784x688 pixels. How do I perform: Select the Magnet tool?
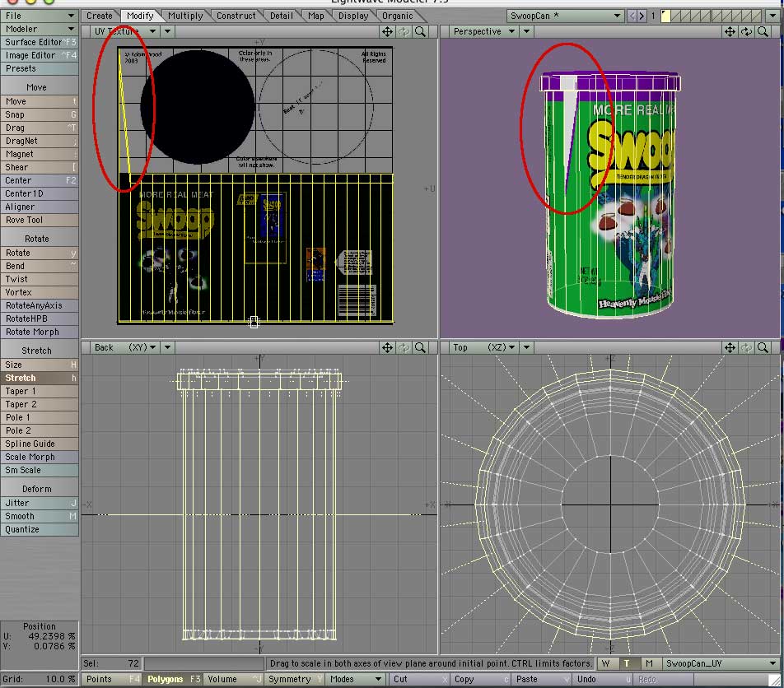point(40,155)
